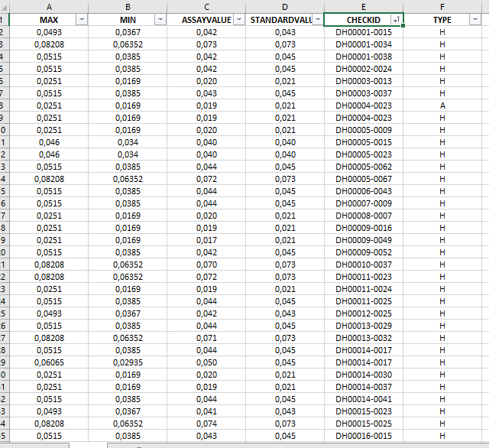Select the MIN cell in DH00005-0023 row
Image resolution: width=489 pixels, height=448 pixels.
pos(128,154)
